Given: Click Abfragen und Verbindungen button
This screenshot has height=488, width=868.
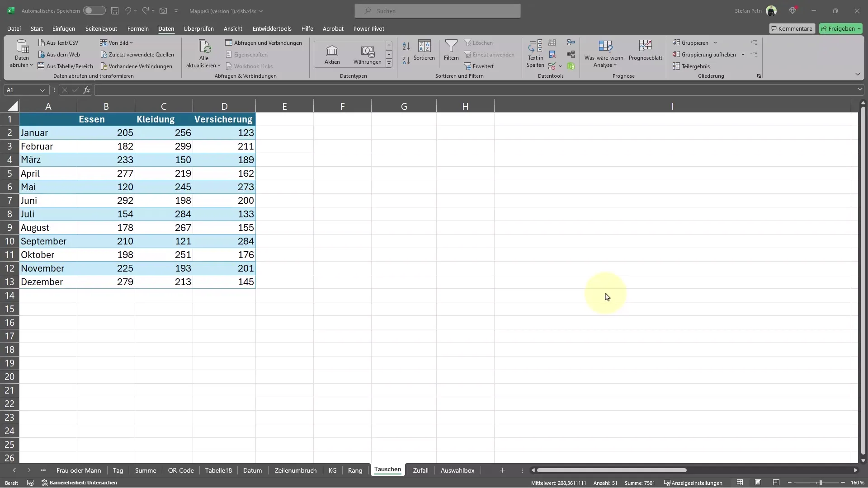Looking at the screenshot, I should click(264, 42).
